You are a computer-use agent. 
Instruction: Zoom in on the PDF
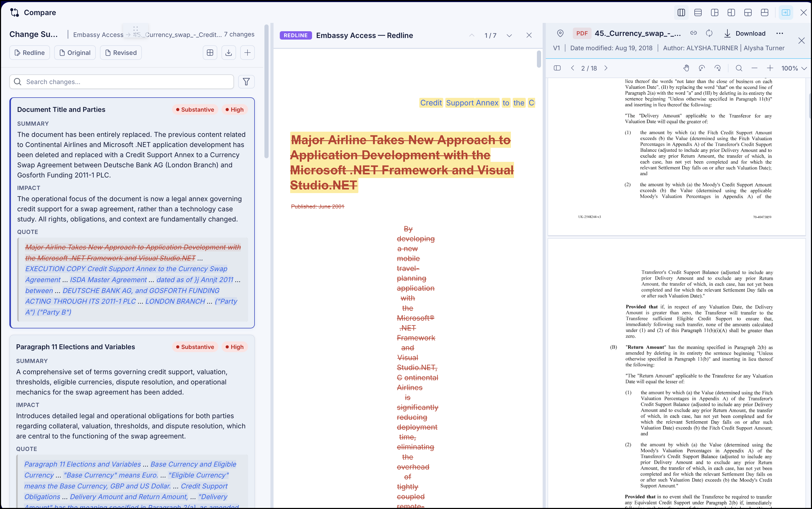770,68
